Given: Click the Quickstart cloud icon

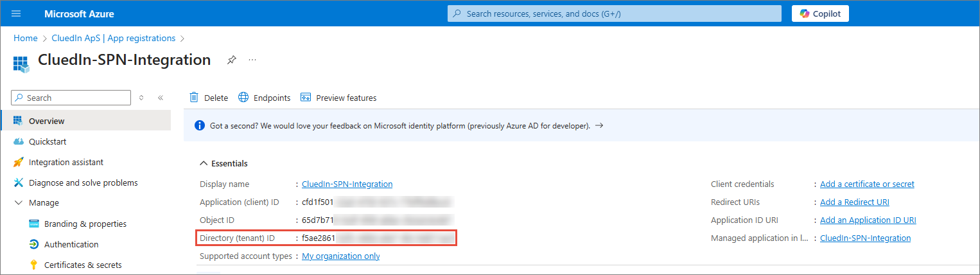Looking at the screenshot, I should tap(18, 141).
